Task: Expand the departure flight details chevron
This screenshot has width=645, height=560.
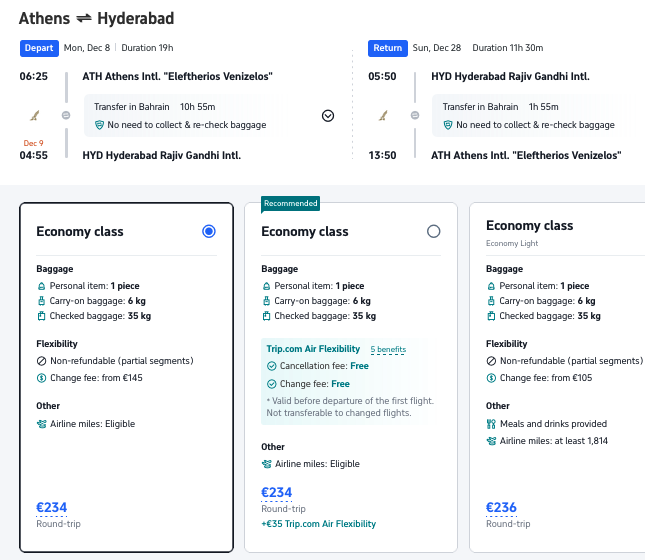Action: pyautogui.click(x=327, y=115)
